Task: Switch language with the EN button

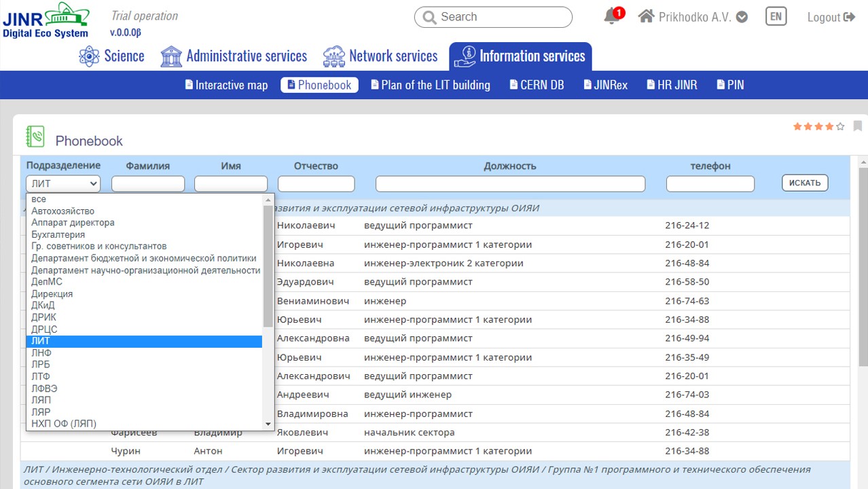Action: pyautogui.click(x=776, y=16)
